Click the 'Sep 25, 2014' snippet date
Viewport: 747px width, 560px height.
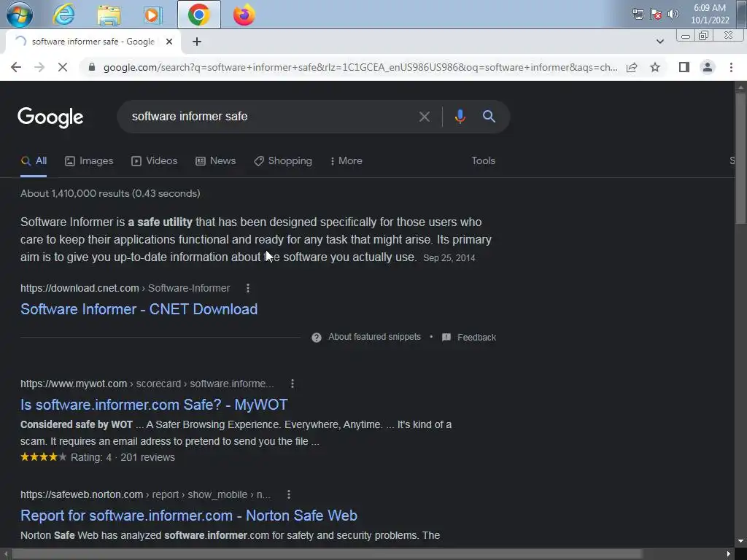click(x=449, y=258)
